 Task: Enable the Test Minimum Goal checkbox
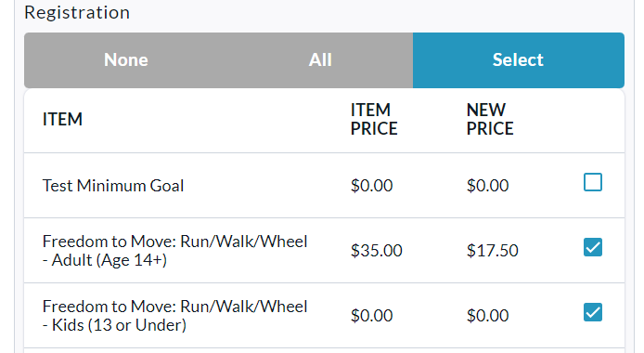[593, 182]
